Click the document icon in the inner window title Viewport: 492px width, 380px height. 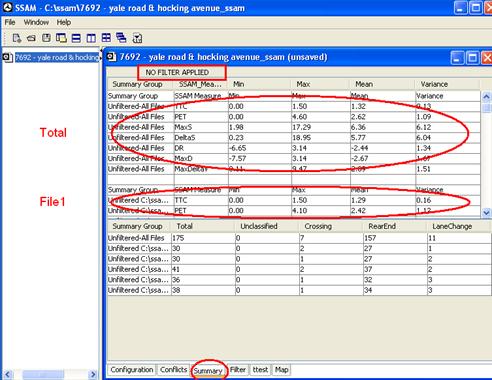(x=111, y=57)
